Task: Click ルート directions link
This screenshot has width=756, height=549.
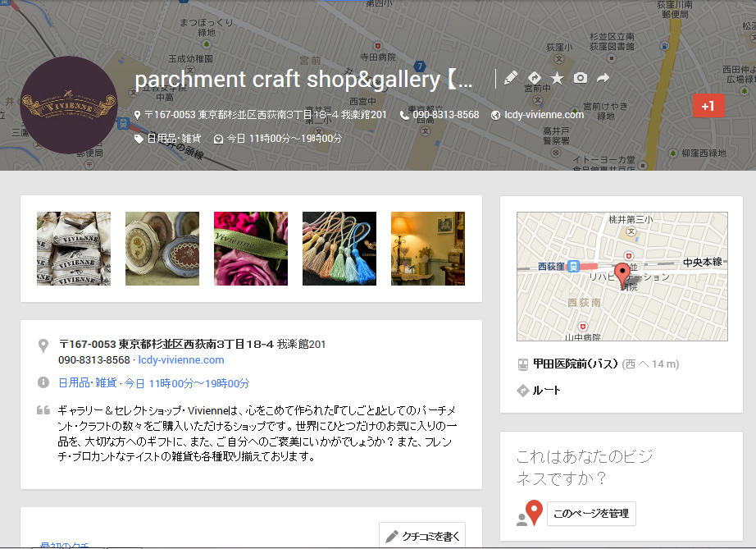Action: pos(546,391)
